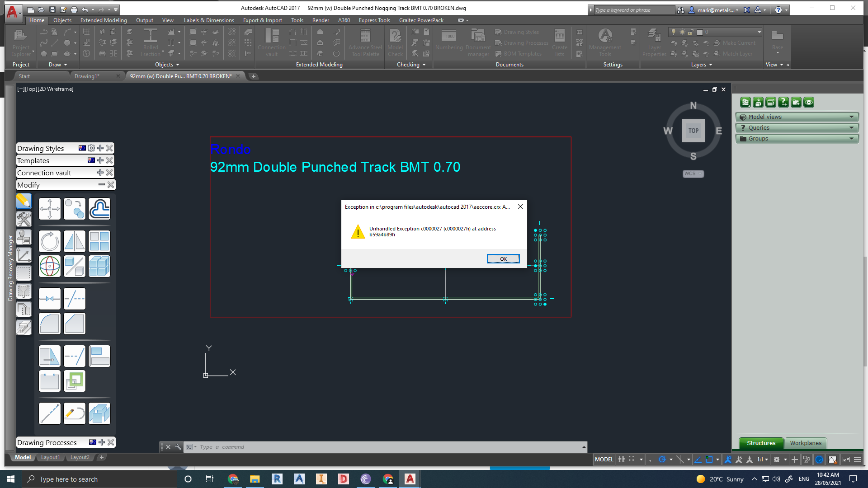868x488 pixels.
Task: Toggle ortho mode in status bar
Action: [651, 460]
